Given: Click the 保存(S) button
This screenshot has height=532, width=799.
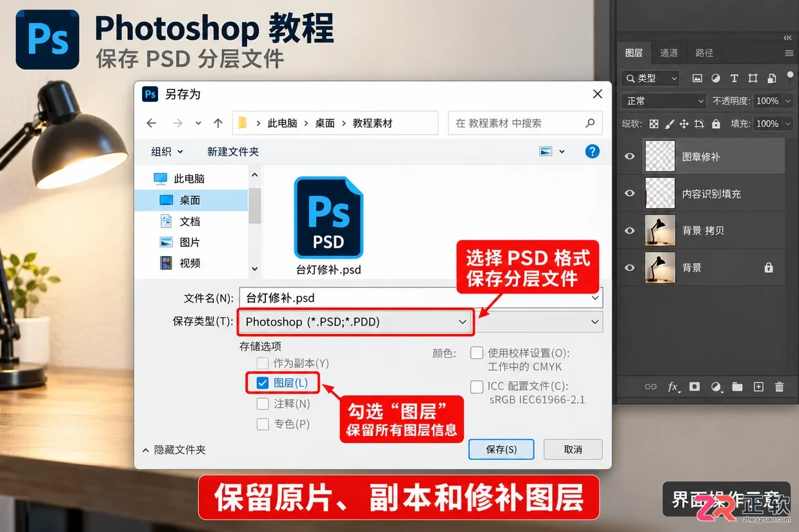Looking at the screenshot, I should pos(501,449).
